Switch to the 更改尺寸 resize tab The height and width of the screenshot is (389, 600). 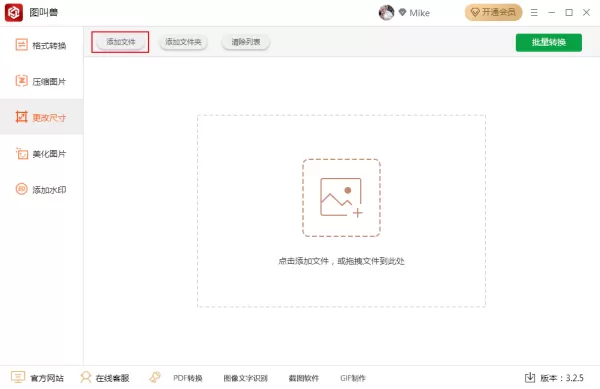[x=41, y=117]
